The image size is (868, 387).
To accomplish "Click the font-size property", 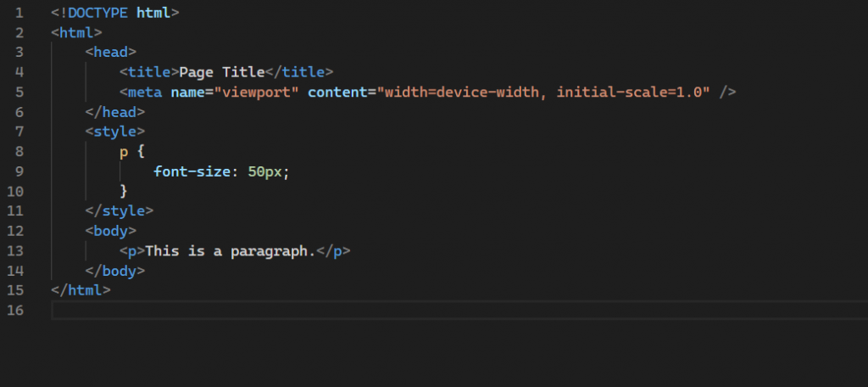I will 192,172.
